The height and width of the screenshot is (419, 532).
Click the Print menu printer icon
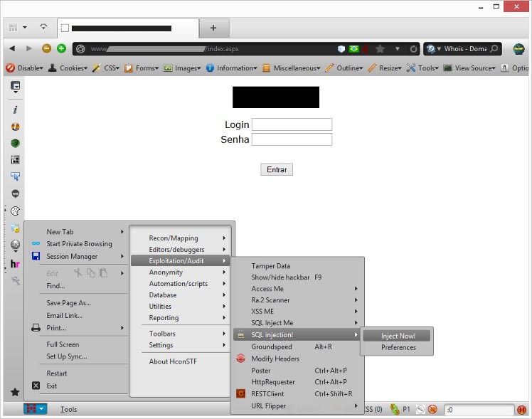(36, 328)
